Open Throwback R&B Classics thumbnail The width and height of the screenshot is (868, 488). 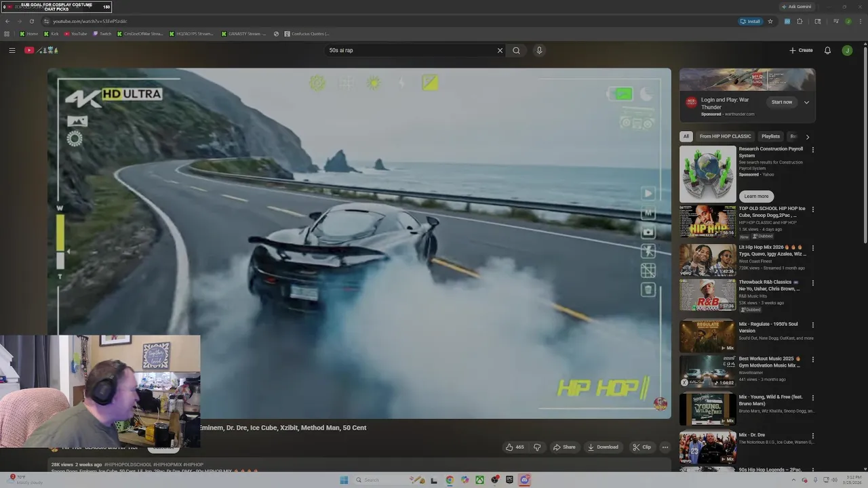(x=707, y=296)
